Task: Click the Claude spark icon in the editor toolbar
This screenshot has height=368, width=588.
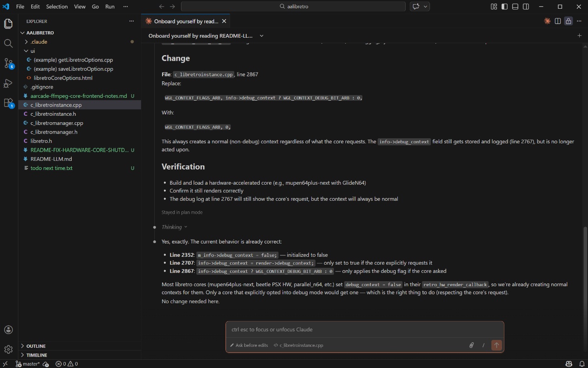Action: [547, 21]
